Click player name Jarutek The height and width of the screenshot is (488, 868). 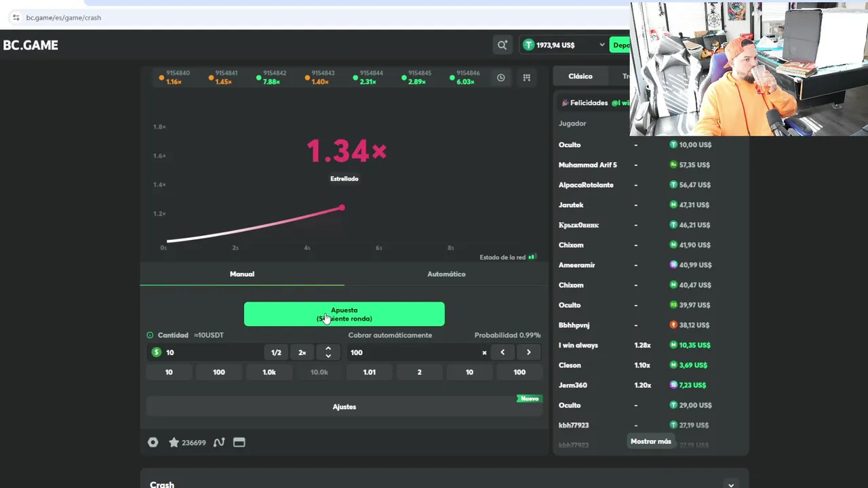pyautogui.click(x=571, y=205)
